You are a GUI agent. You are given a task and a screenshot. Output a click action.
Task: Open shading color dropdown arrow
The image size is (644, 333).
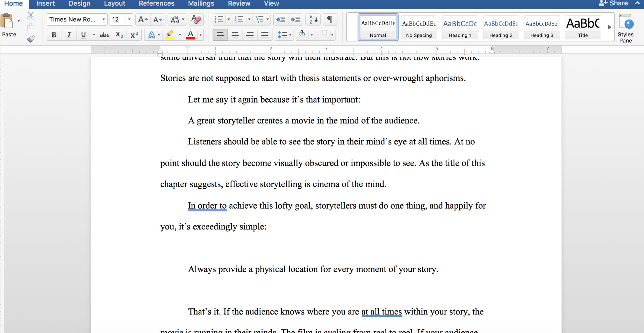click(312, 35)
